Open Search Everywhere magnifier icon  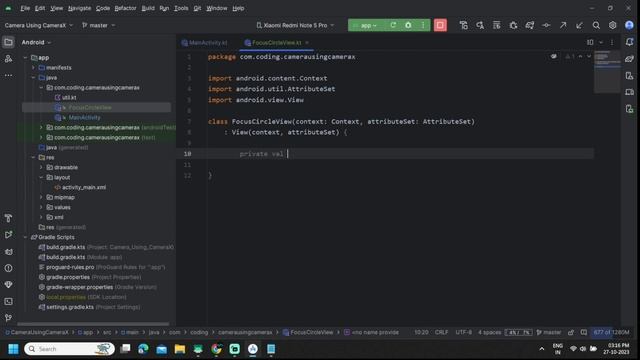[x=596, y=25]
